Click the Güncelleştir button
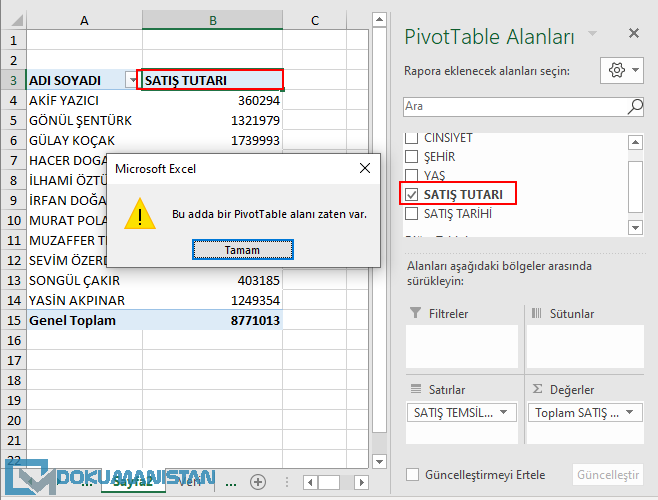 pos(608,475)
